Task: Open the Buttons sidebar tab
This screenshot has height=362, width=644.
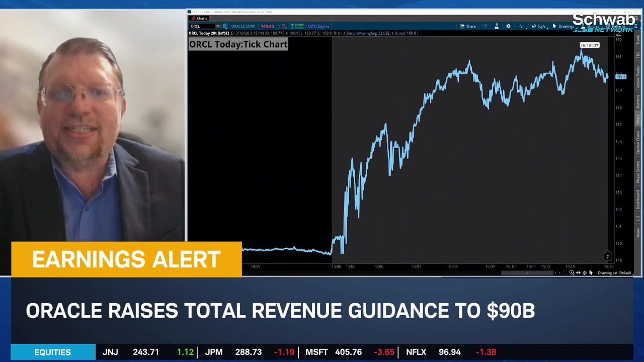Action: (x=638, y=101)
